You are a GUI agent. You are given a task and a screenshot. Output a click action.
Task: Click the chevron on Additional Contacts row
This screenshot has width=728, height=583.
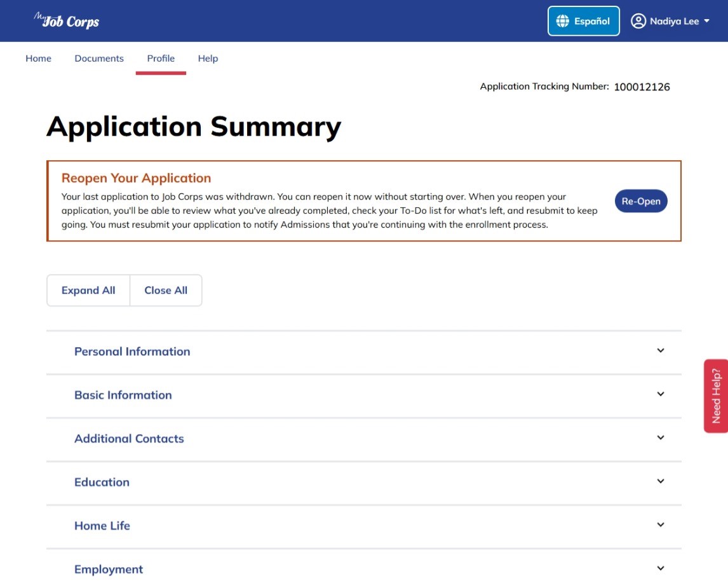click(661, 437)
